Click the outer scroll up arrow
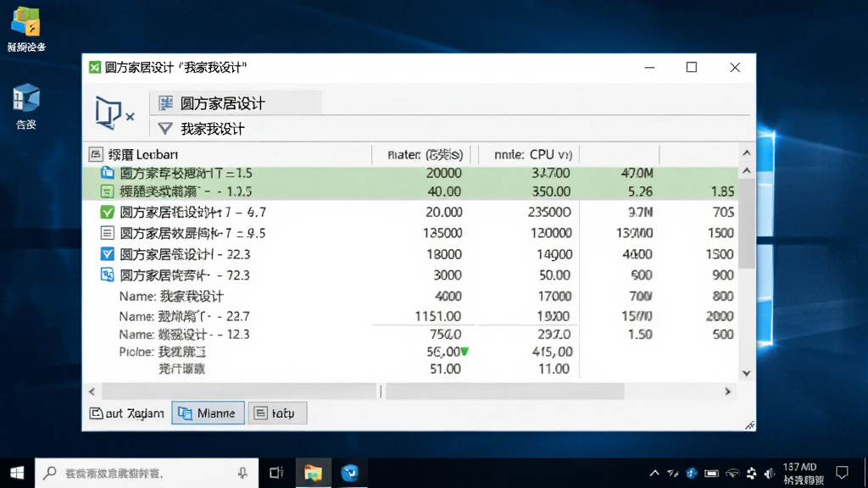Screen dimensions: 868x488 click(x=746, y=152)
